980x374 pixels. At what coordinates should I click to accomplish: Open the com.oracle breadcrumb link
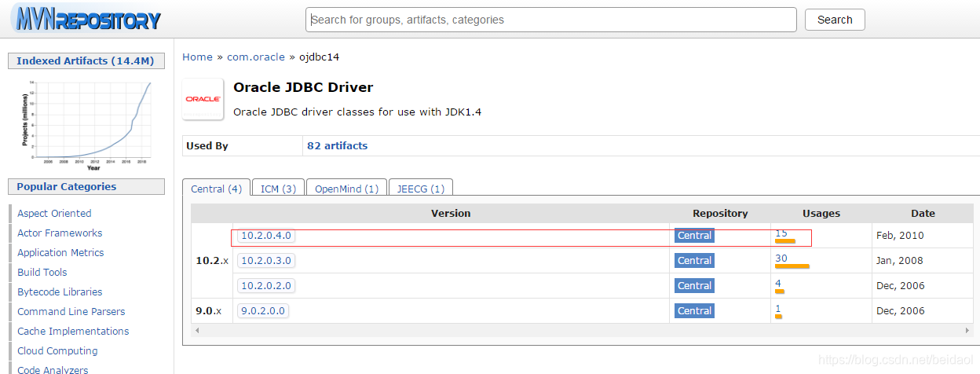click(256, 57)
